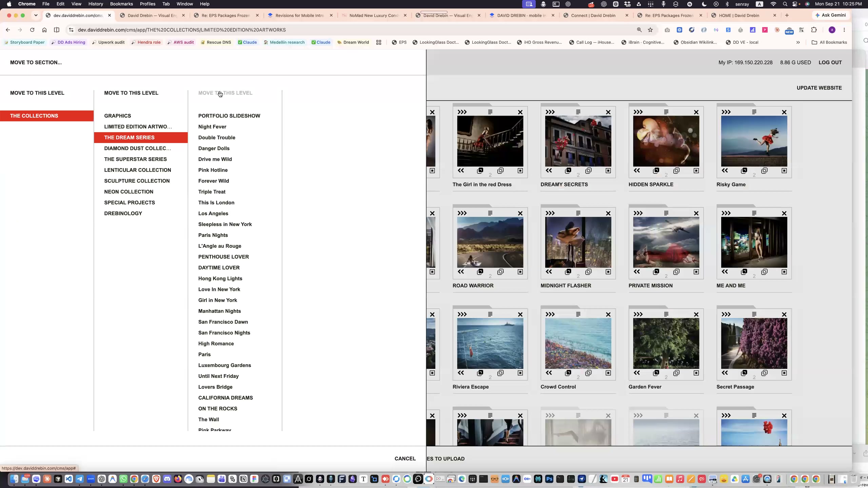Bookmark this page with the star icon

point(650,30)
